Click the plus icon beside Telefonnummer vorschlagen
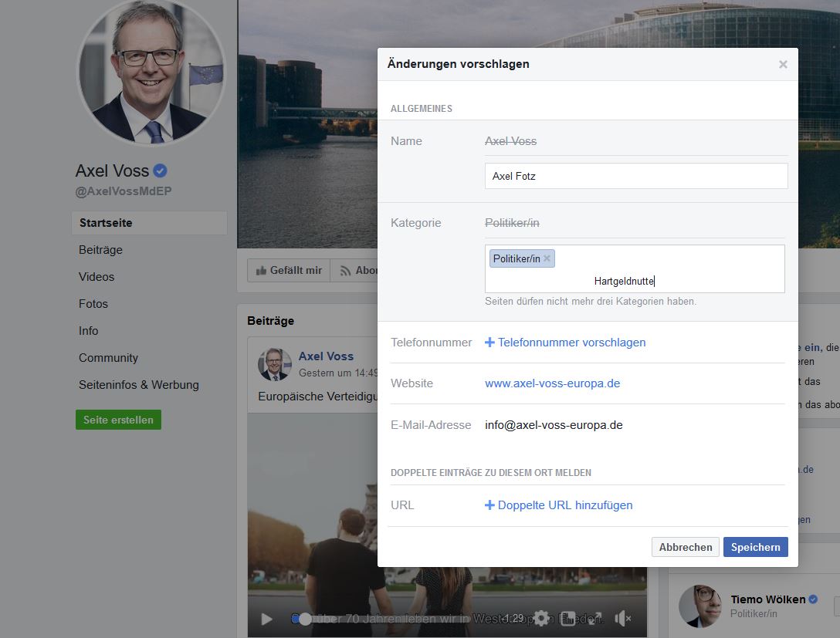This screenshot has width=840, height=638. [489, 342]
